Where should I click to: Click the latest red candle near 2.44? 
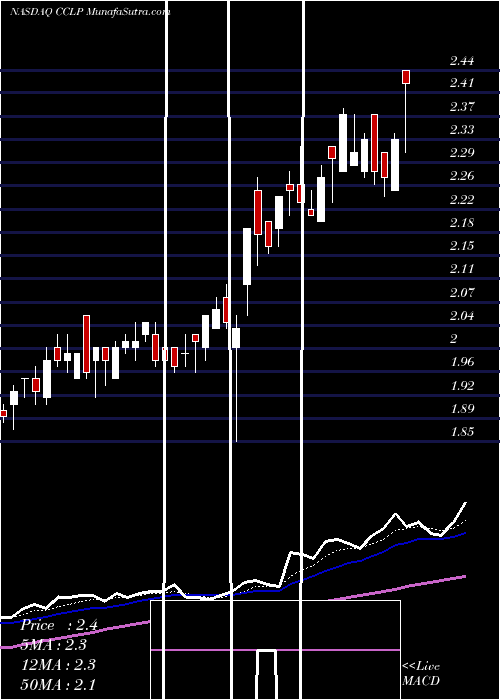coord(406,77)
